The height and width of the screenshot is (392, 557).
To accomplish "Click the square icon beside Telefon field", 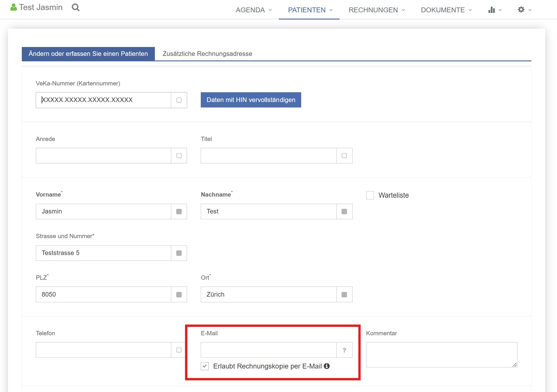I will pyautogui.click(x=179, y=350).
